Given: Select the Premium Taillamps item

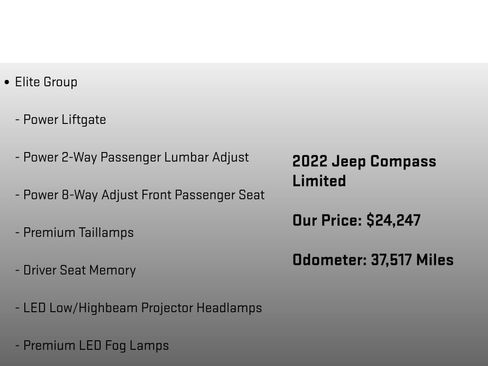Looking at the screenshot, I should tap(75, 233).
